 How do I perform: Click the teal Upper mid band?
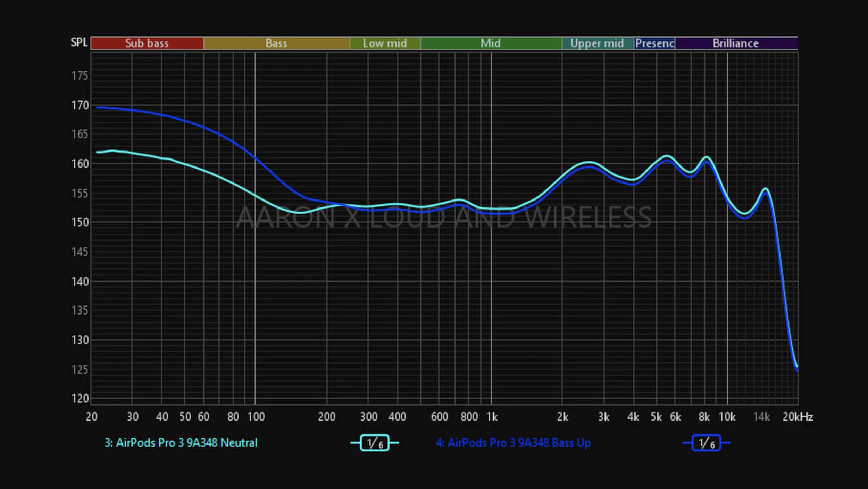pyautogui.click(x=598, y=43)
